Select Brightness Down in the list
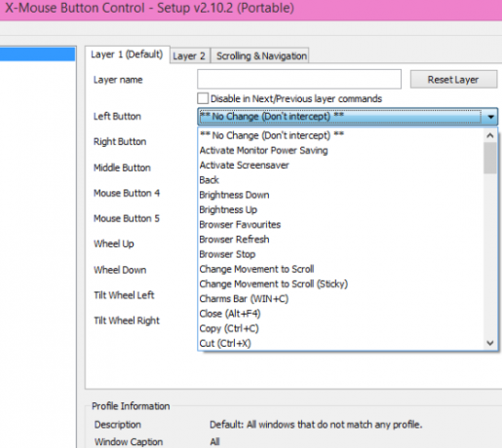This screenshot has height=448, width=502. pos(341,195)
